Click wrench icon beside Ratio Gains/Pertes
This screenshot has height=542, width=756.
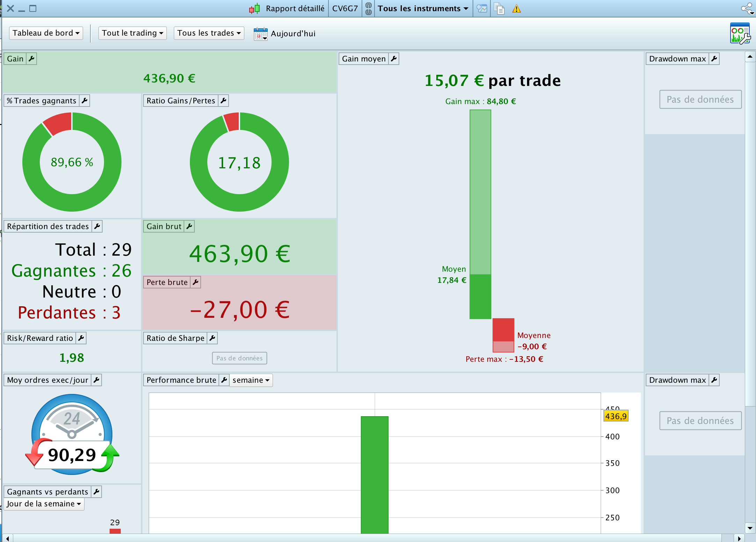[x=223, y=101]
